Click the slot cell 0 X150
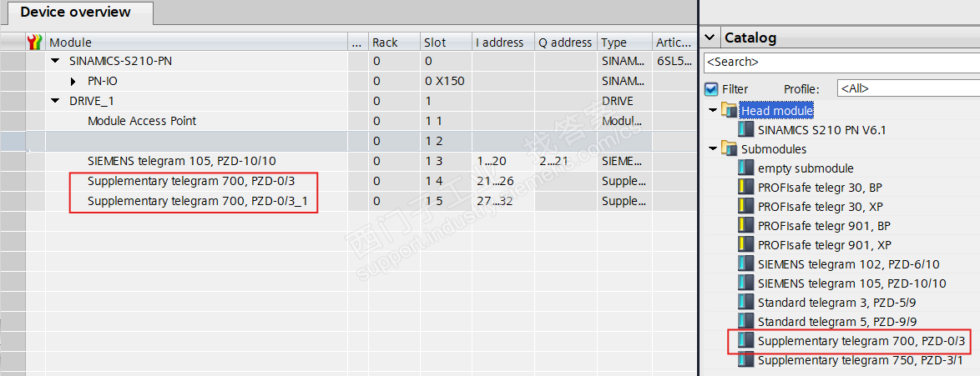980x376 pixels. pyautogui.click(x=444, y=81)
